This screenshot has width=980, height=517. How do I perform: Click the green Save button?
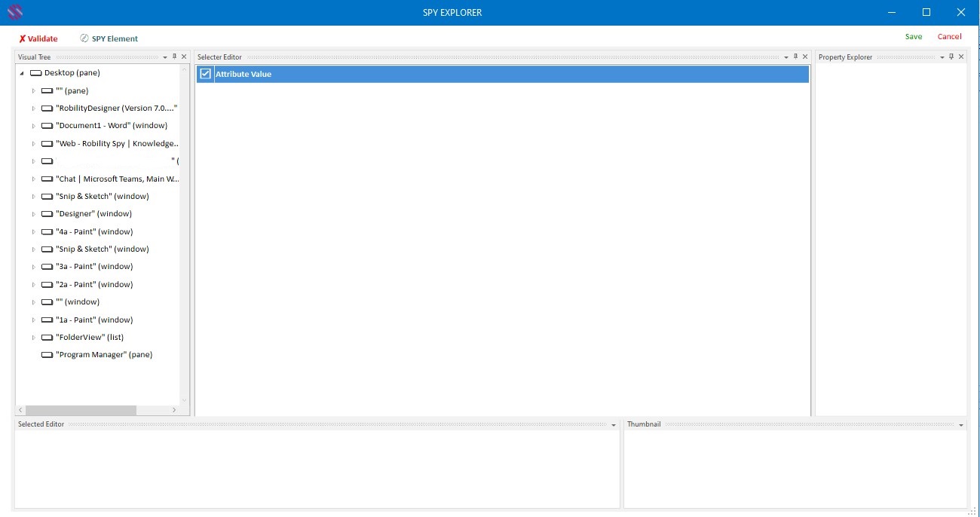[x=914, y=36]
